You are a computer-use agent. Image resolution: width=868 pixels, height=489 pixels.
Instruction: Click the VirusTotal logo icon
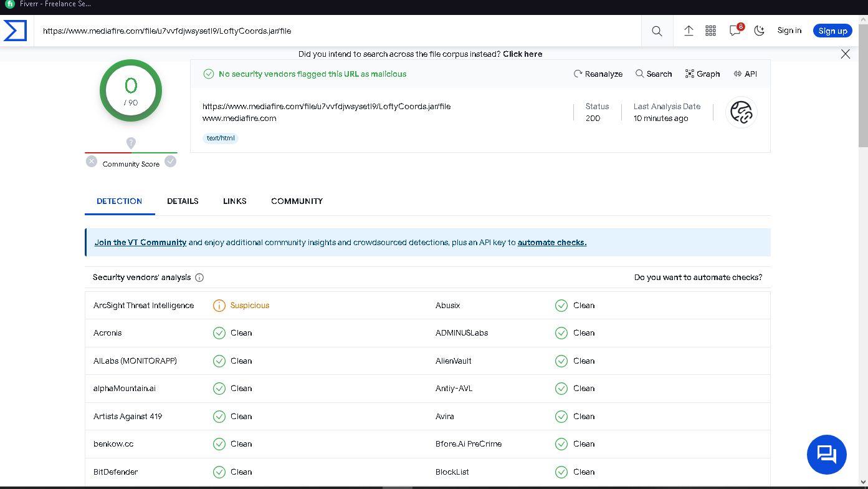(x=16, y=31)
